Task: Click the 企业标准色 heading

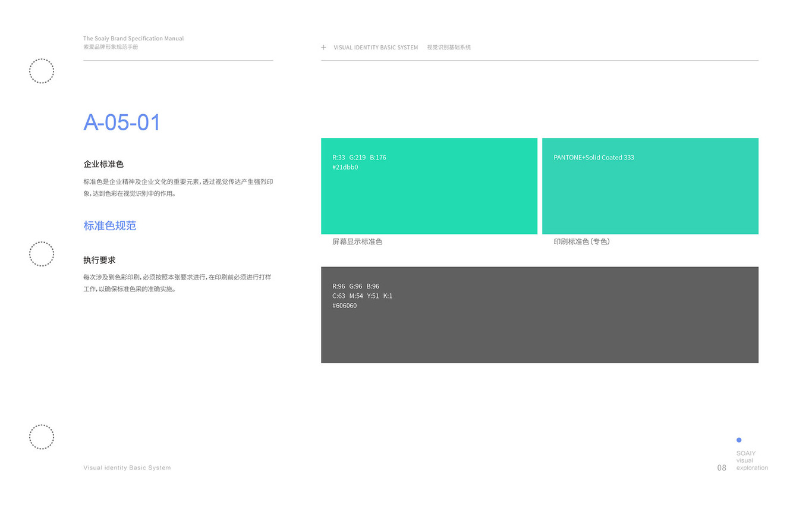Action: coord(103,164)
